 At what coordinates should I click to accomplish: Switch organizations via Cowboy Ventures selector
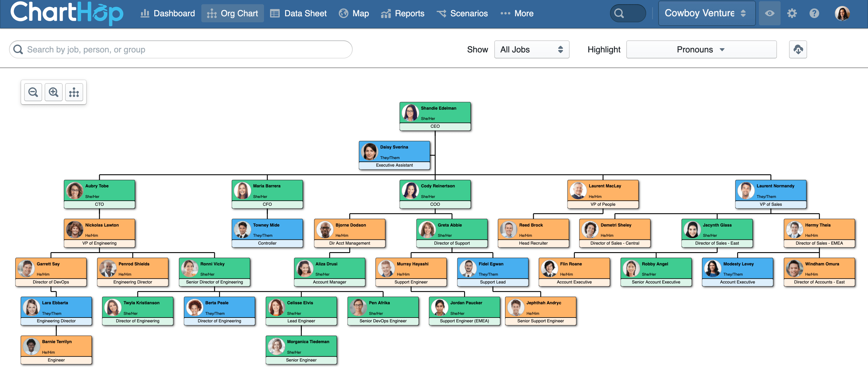(706, 14)
